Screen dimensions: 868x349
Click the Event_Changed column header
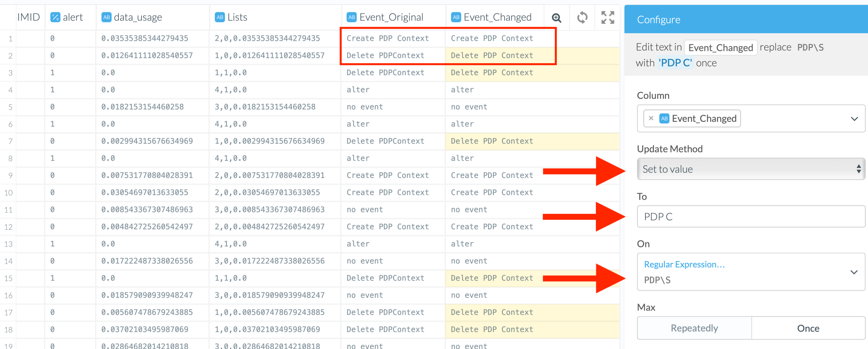tap(497, 17)
